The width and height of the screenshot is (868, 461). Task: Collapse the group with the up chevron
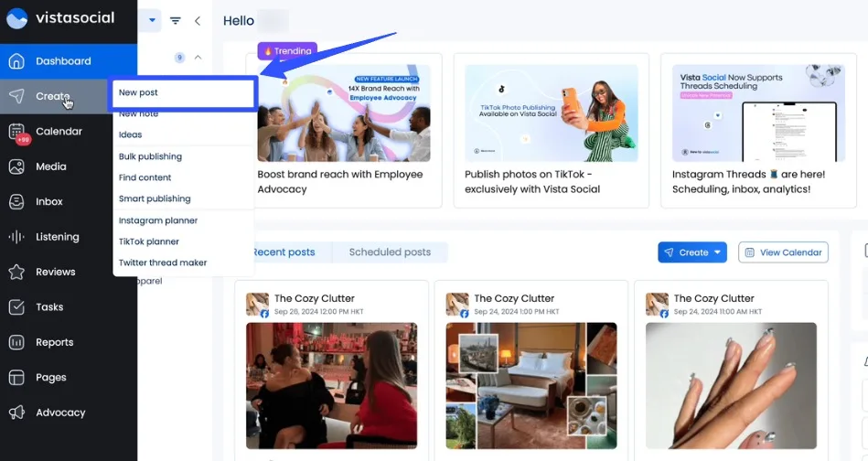[x=198, y=58]
